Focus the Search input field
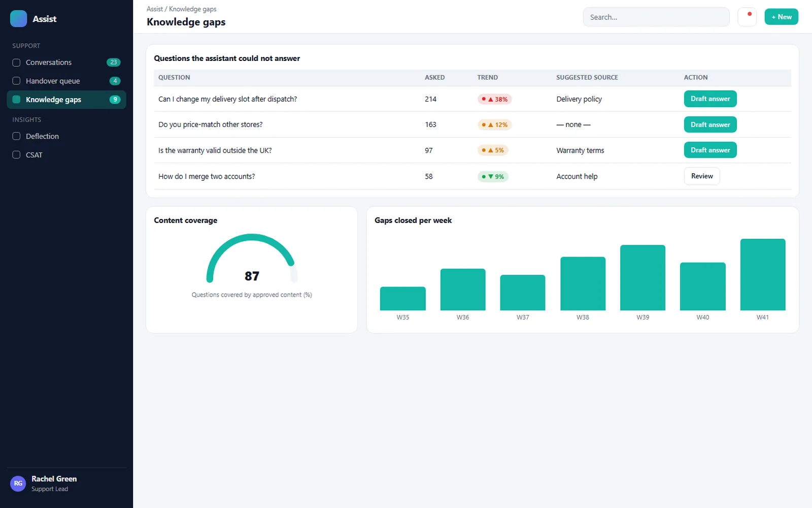This screenshot has width=812, height=508. coord(656,17)
